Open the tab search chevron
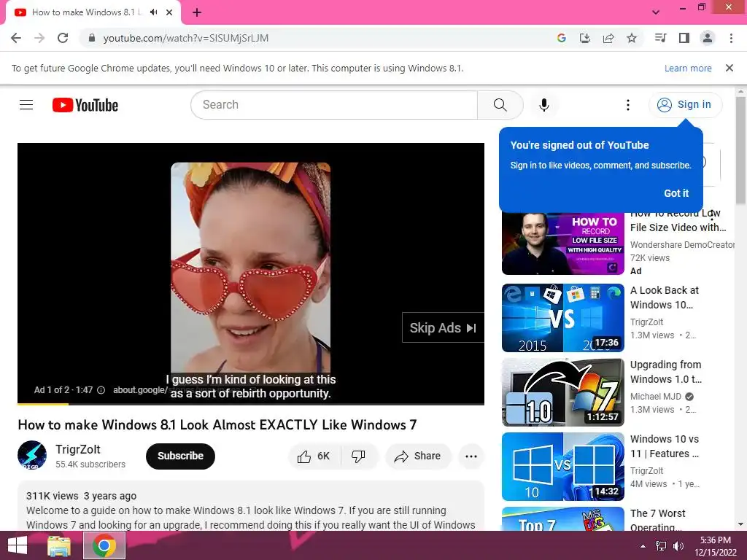 click(656, 12)
